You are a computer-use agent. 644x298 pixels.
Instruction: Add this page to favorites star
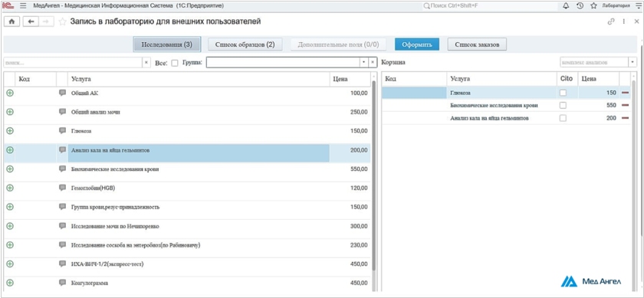(62, 21)
